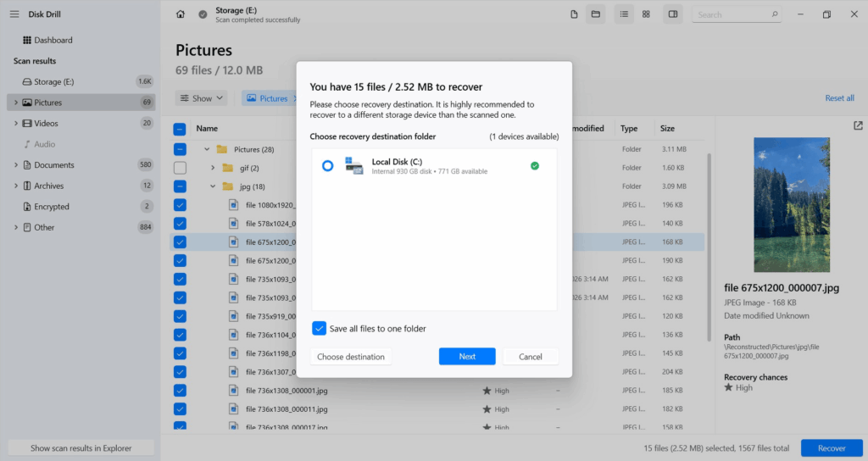Click the search magnifier icon
This screenshot has width=868, height=461.
775,14
